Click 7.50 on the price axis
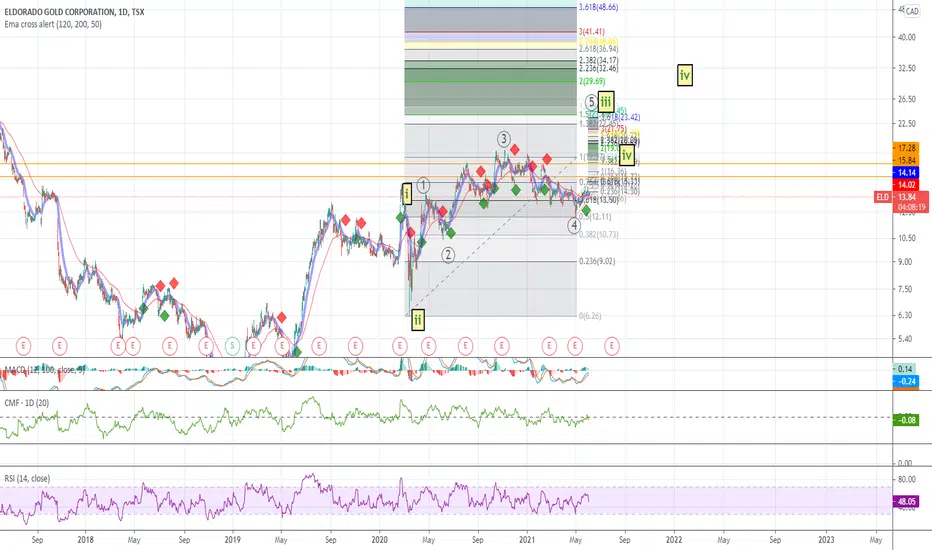This screenshot has width=932, height=550. (906, 289)
